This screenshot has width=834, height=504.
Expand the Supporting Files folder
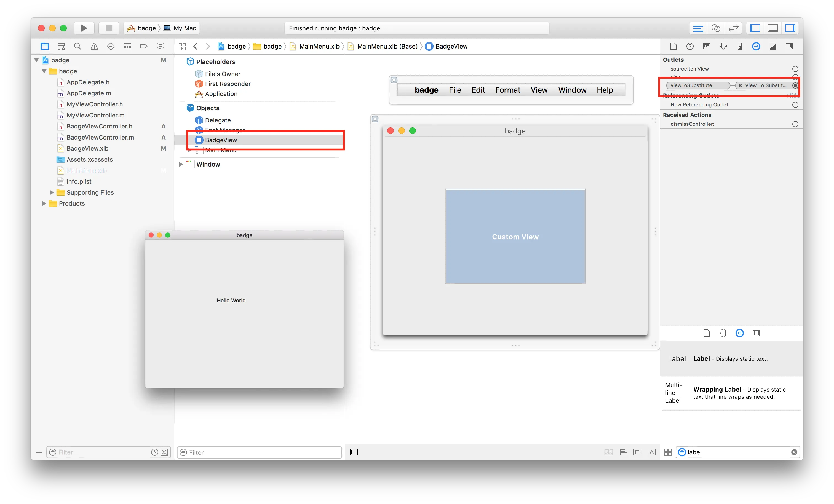click(52, 192)
